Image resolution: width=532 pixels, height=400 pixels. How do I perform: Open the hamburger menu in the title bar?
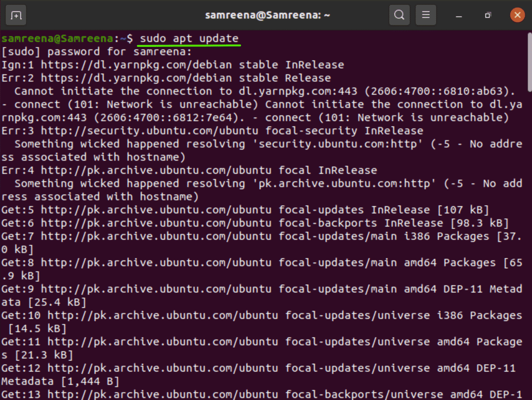click(426, 15)
